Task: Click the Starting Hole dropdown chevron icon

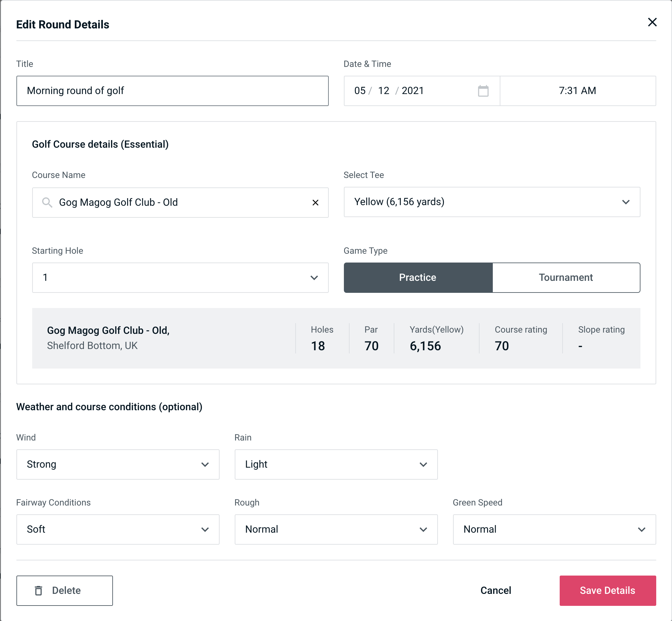Action: [314, 277]
